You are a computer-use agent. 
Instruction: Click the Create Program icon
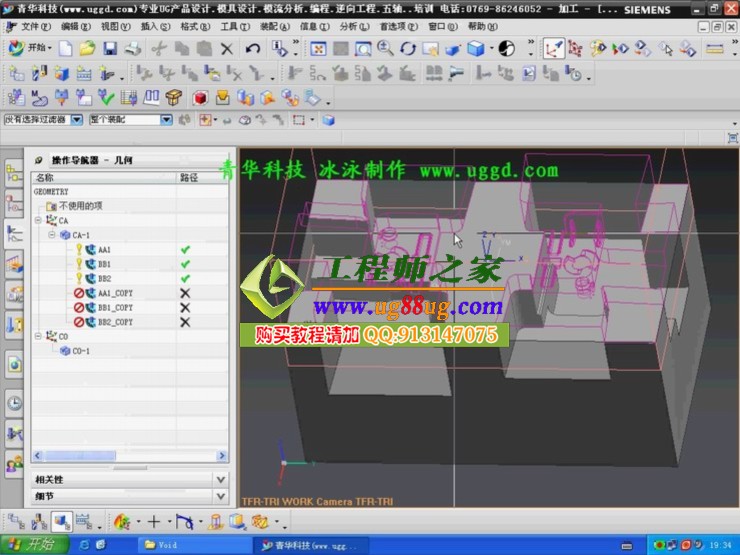pyautogui.click(x=17, y=74)
